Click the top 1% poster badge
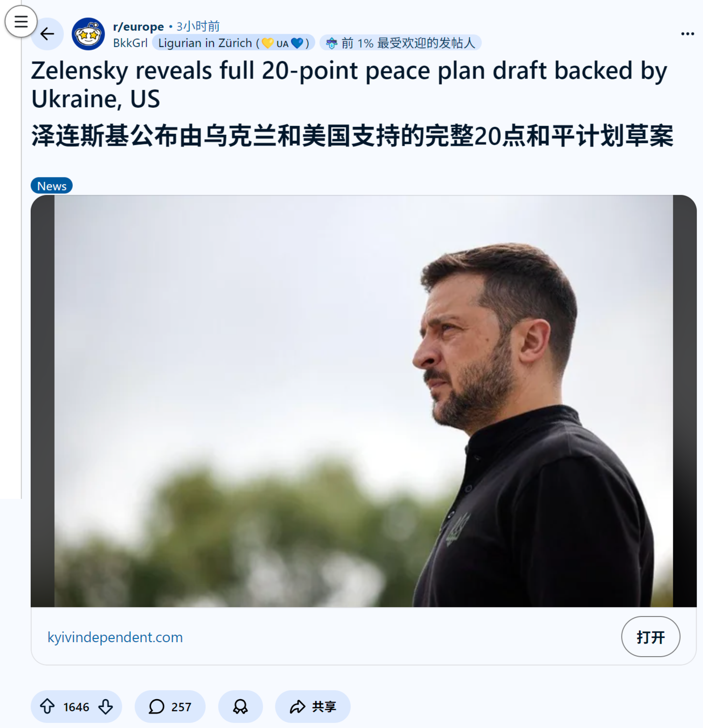The image size is (703, 728). click(x=401, y=43)
